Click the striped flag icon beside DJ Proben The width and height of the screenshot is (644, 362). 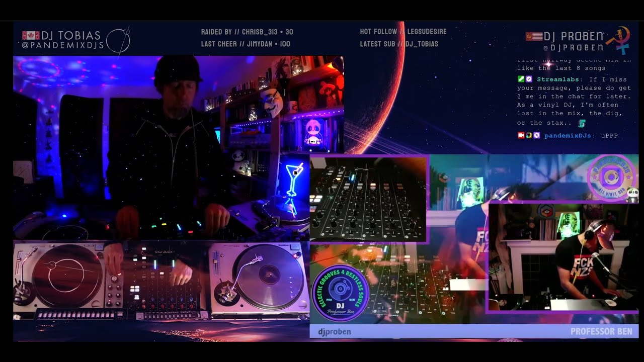click(x=534, y=36)
